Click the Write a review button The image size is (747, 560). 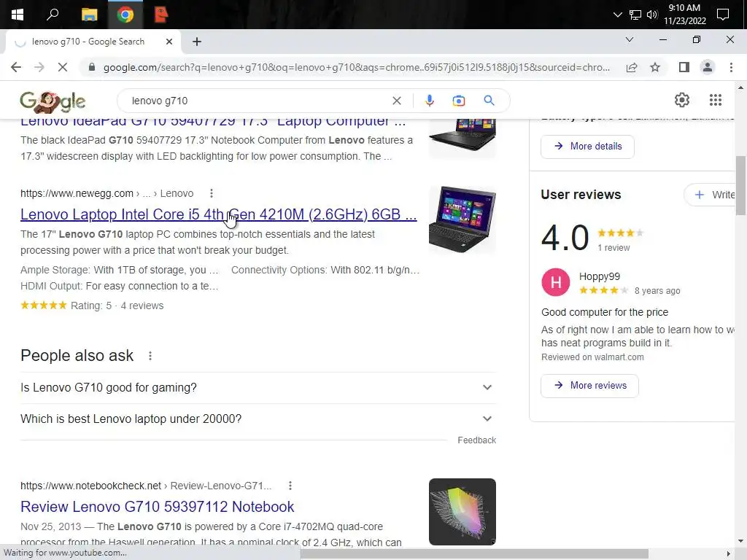[x=711, y=195]
